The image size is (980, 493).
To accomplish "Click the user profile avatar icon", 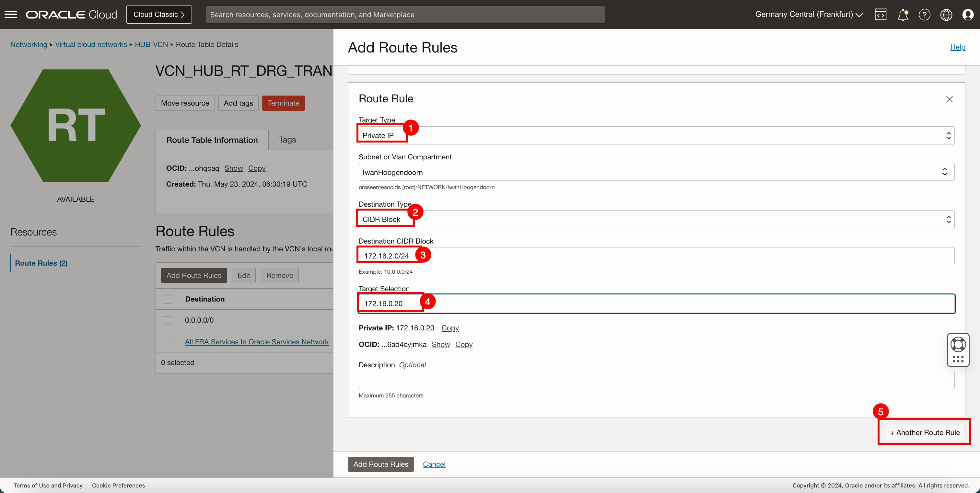I will (967, 15).
